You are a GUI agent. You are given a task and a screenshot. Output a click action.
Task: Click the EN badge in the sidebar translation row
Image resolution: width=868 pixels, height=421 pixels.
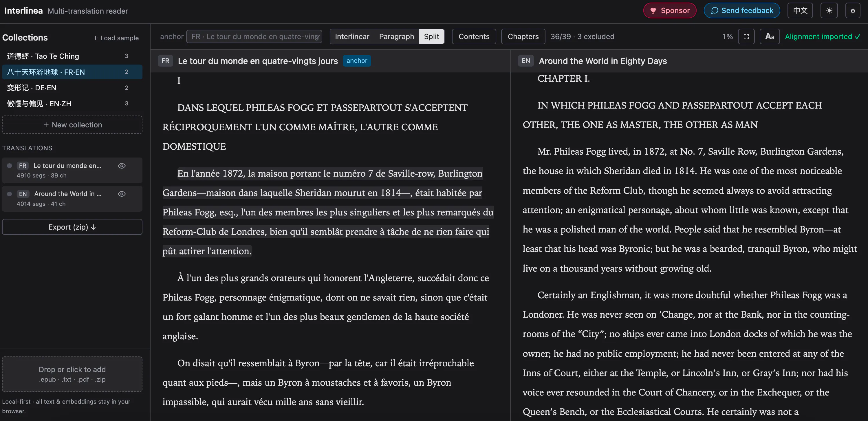(23, 194)
